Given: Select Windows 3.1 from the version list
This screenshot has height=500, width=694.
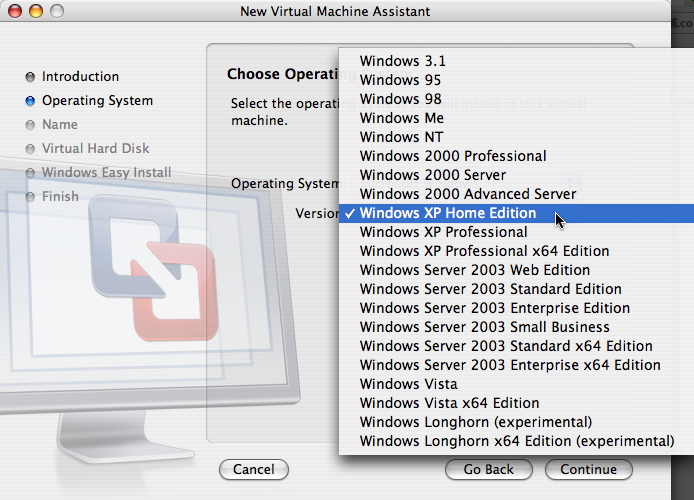Looking at the screenshot, I should (402, 61).
